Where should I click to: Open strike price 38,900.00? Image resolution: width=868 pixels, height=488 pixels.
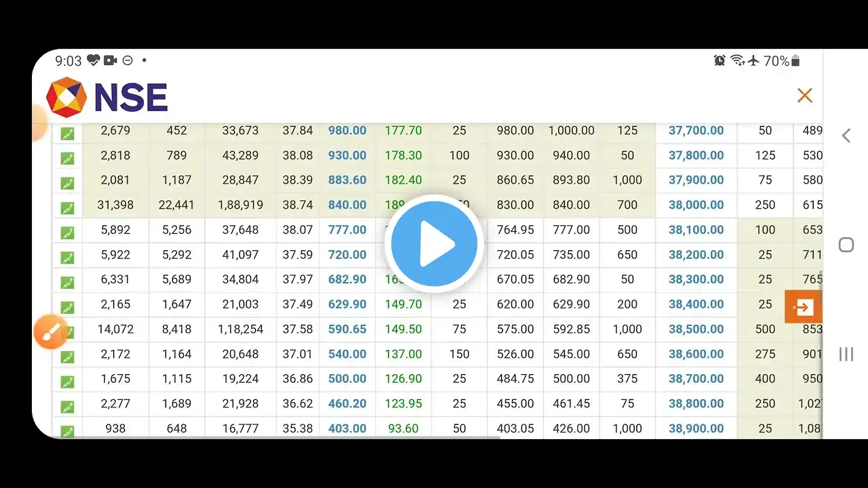pos(696,428)
